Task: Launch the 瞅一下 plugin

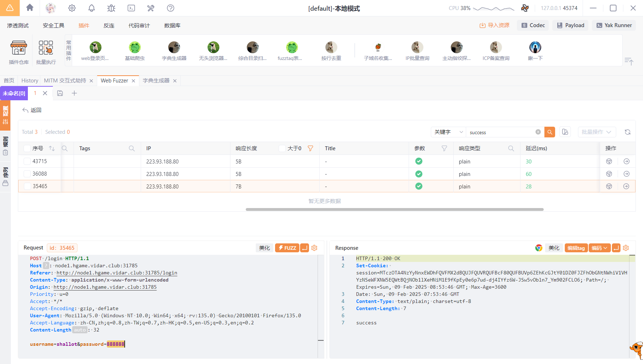Action: [535, 51]
